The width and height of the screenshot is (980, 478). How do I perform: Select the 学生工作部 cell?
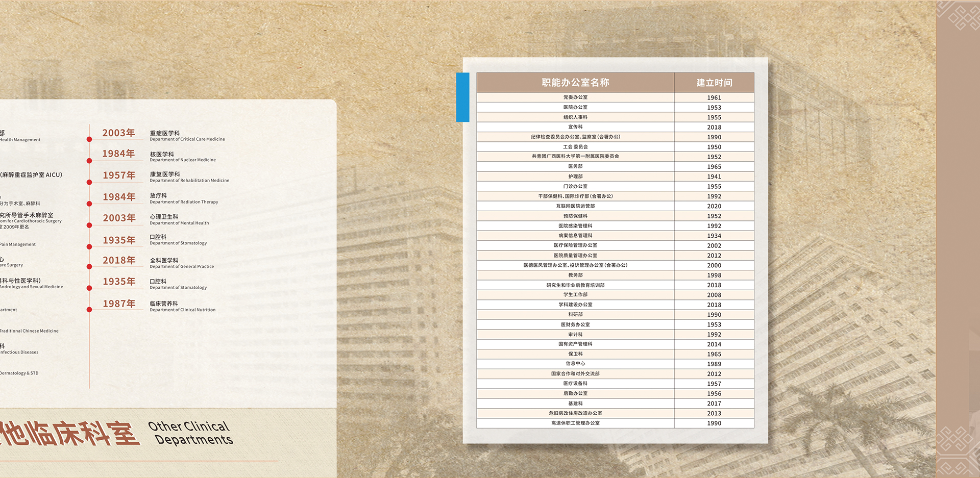coord(575,295)
